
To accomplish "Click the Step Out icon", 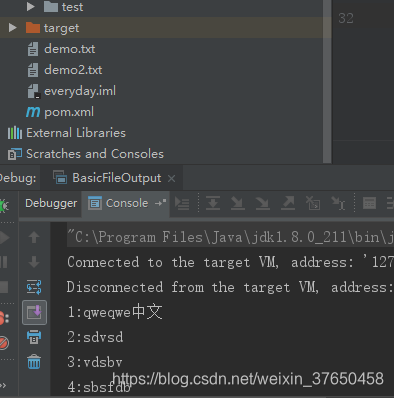I will 288,203.
